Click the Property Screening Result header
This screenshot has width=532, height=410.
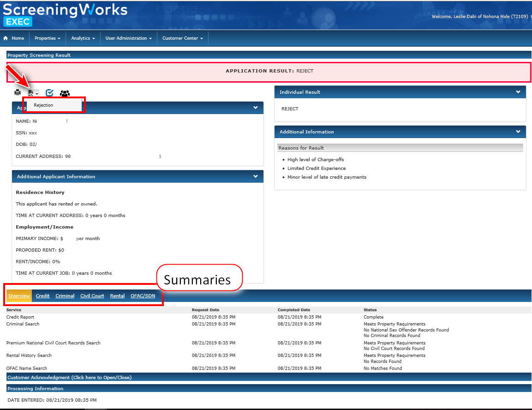pyautogui.click(x=269, y=55)
